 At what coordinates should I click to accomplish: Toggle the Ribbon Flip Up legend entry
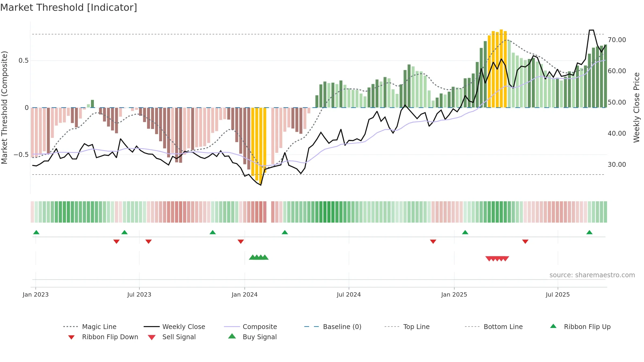[x=580, y=327]
